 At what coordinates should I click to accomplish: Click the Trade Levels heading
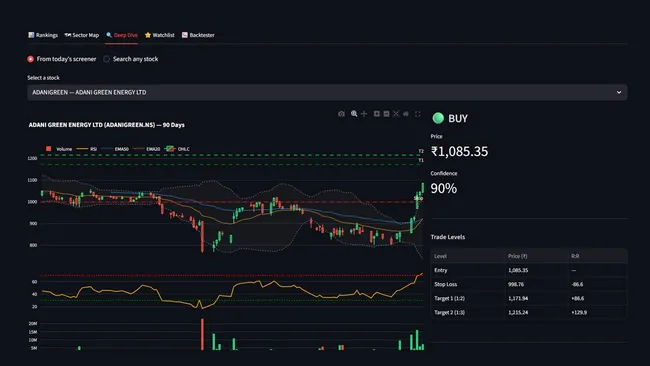pos(448,237)
